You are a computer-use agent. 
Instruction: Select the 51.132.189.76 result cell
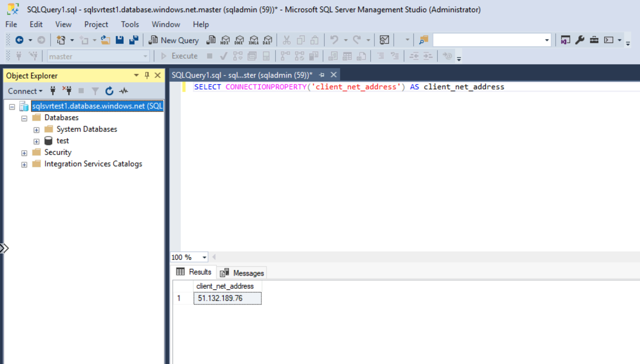(227, 298)
